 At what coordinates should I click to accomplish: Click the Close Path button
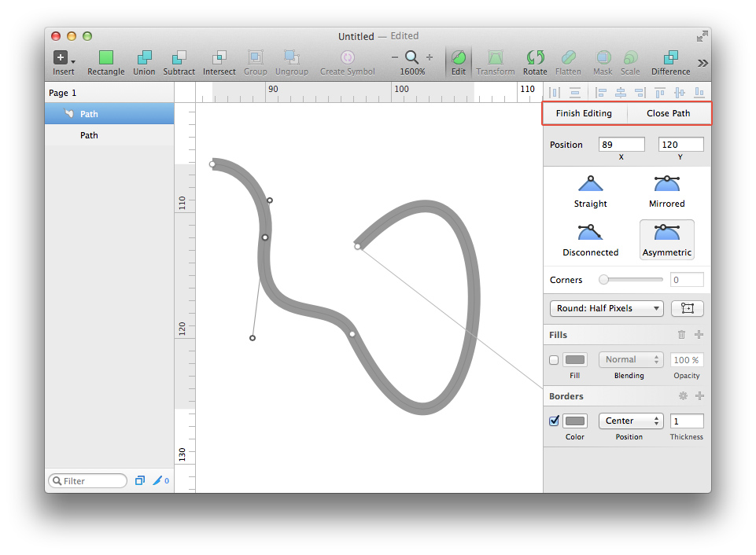point(668,113)
